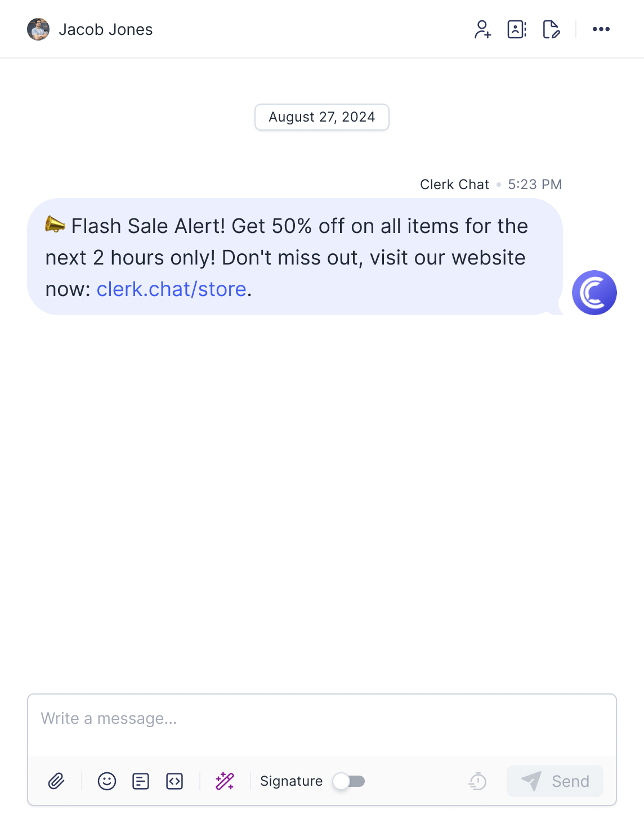Focus the Write a message input field
Image resolution: width=644 pixels, height=833 pixels.
point(322,725)
